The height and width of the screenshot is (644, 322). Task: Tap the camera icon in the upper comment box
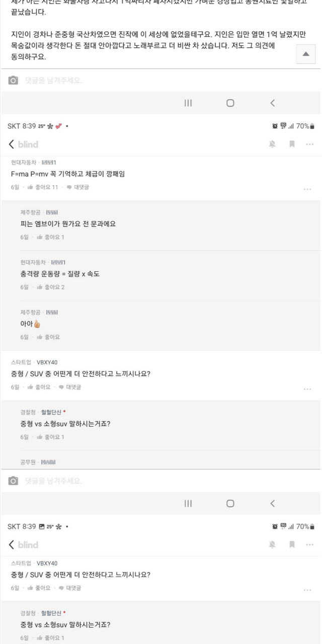[13, 80]
